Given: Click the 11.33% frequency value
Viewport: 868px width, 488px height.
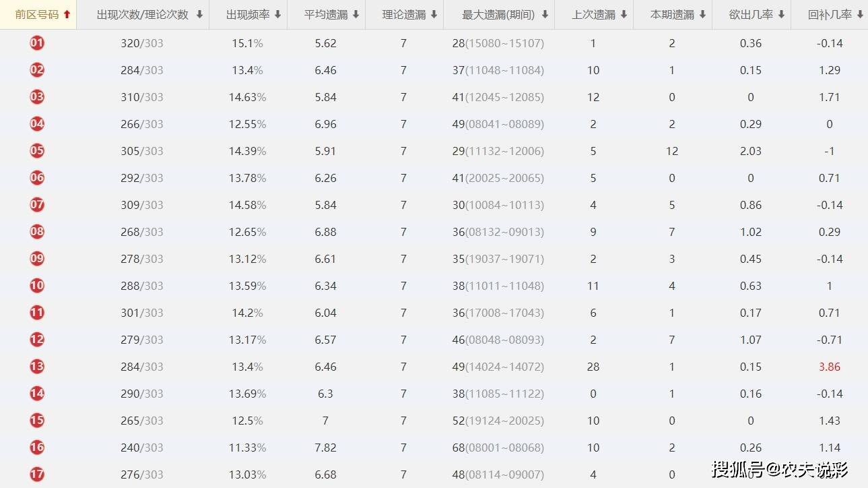Looking at the screenshot, I should coord(247,448).
